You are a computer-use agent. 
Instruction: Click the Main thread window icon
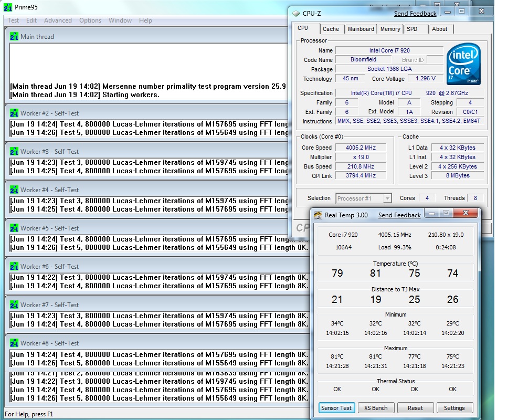pyautogui.click(x=14, y=36)
